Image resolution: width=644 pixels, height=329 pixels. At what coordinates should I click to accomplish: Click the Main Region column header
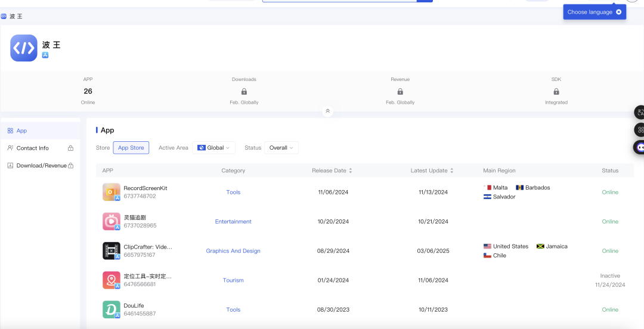499,170
